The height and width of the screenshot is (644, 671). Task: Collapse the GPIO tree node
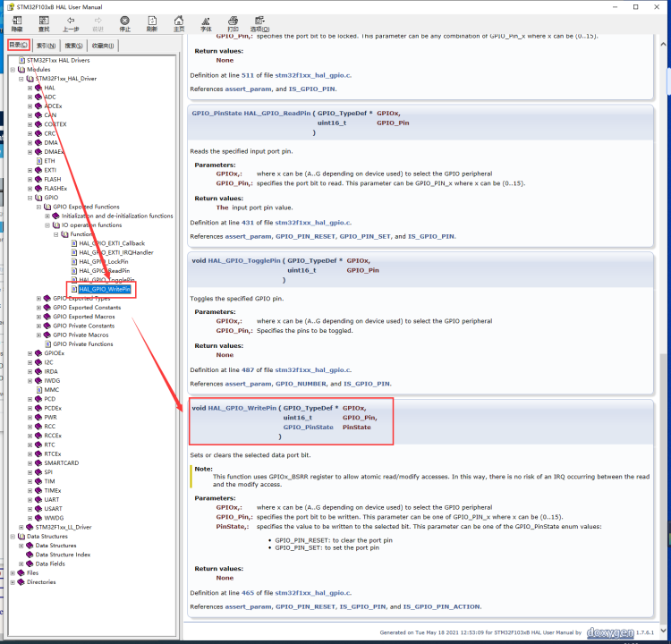pyautogui.click(x=30, y=198)
